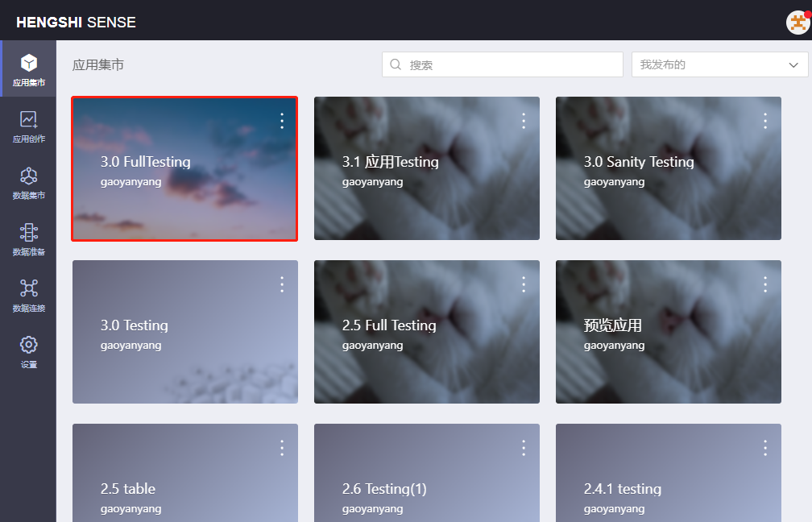Click gaoyanyang under 3.0 Testing
The width and height of the screenshot is (812, 522).
(131, 346)
